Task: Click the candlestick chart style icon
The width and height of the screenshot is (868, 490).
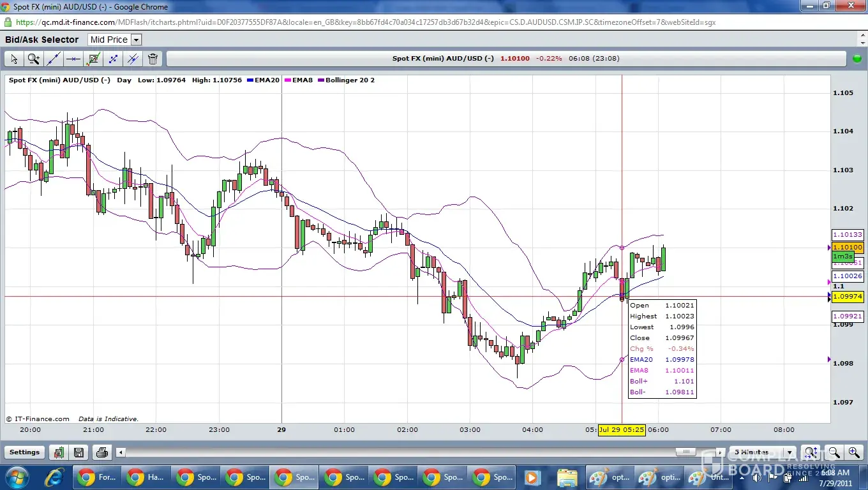Action: coord(59,452)
